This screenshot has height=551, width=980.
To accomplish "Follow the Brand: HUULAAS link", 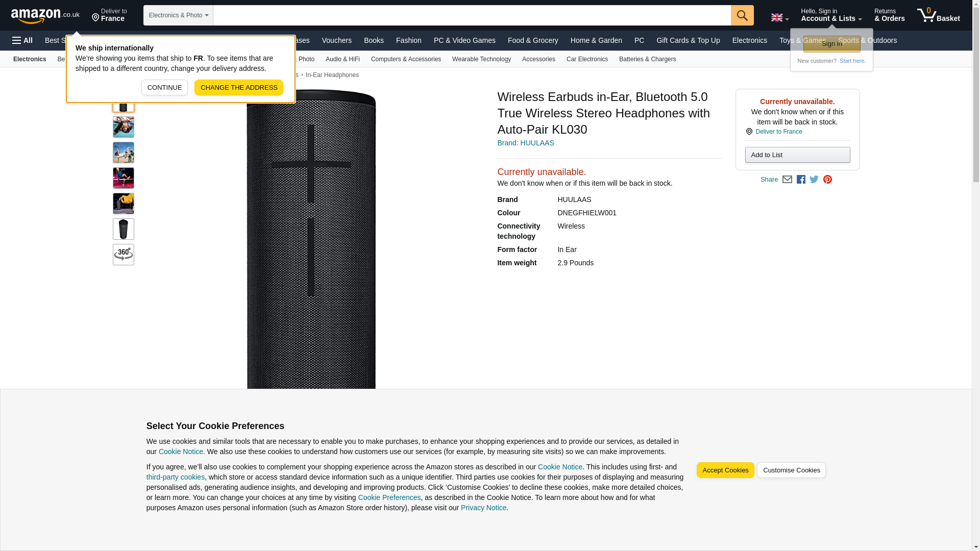I will 525,143.
